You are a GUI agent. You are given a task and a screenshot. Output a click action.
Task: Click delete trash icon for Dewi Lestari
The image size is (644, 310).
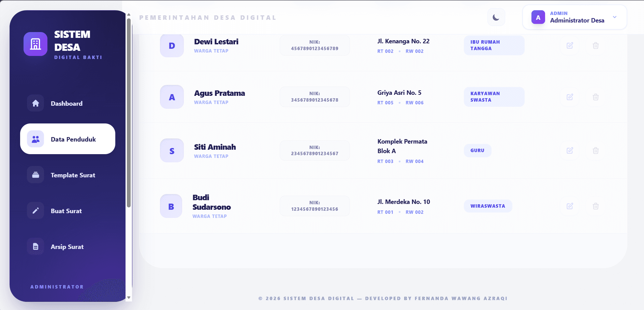pos(596,46)
